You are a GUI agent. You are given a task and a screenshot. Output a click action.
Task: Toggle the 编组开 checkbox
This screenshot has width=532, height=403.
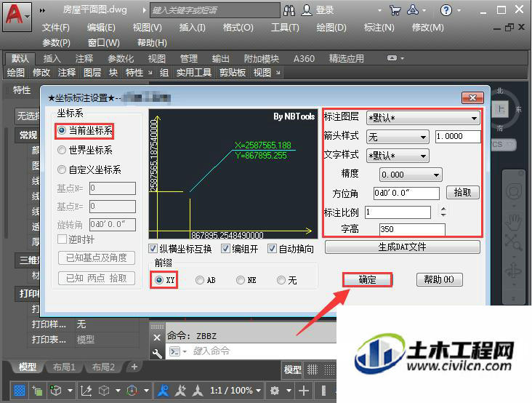pos(225,249)
